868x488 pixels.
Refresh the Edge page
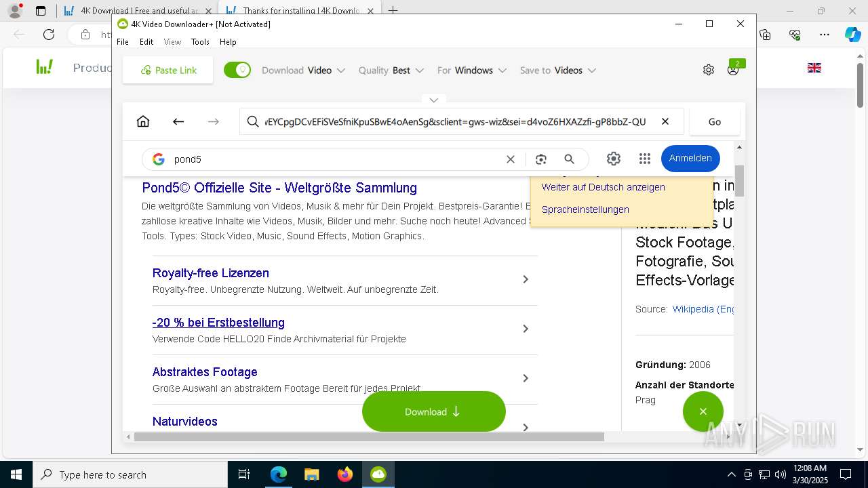[x=49, y=35]
